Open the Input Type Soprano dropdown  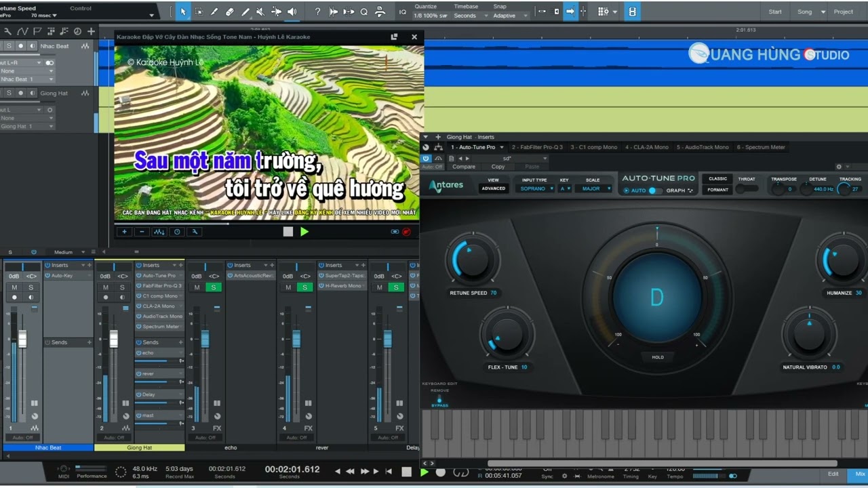(x=536, y=188)
